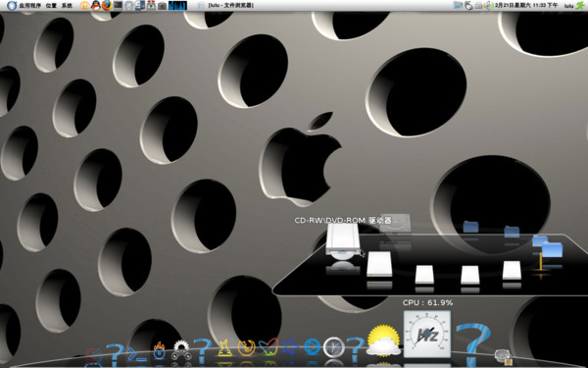The height and width of the screenshot is (368, 588).
Task: Click the CPU : 61.9% label
Action: pyautogui.click(x=427, y=302)
